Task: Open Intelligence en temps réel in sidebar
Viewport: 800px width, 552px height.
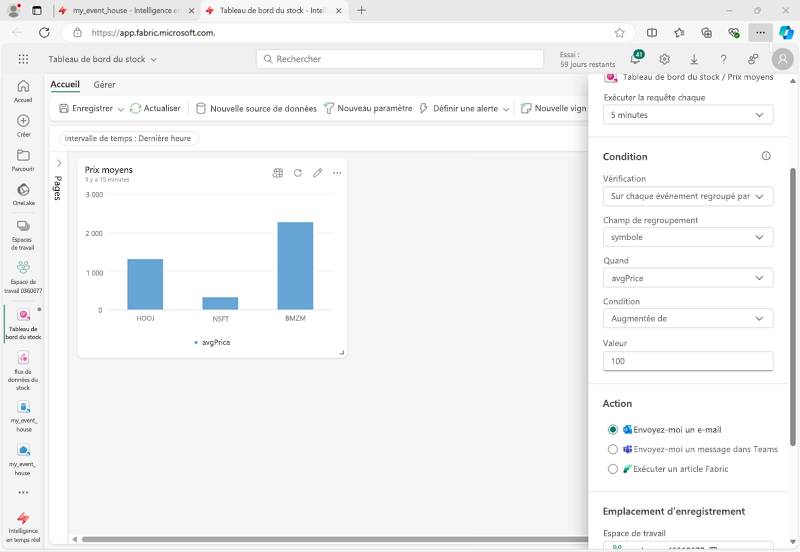Action: [x=23, y=528]
